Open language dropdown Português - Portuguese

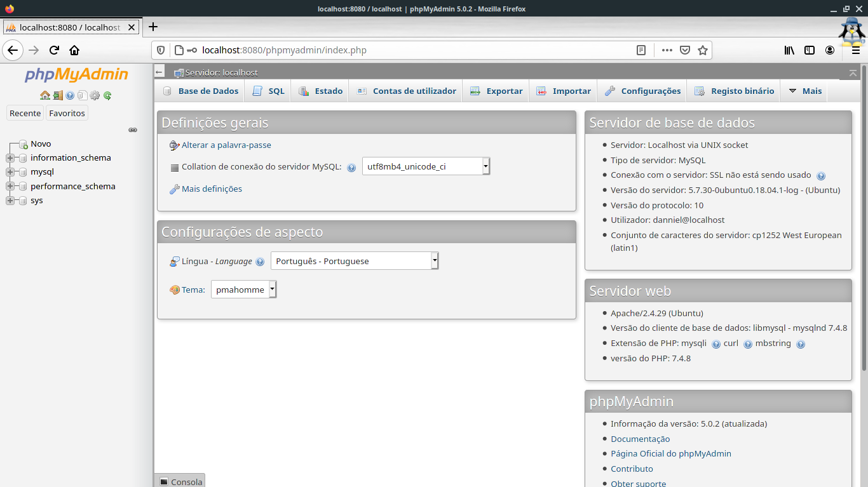pos(355,261)
